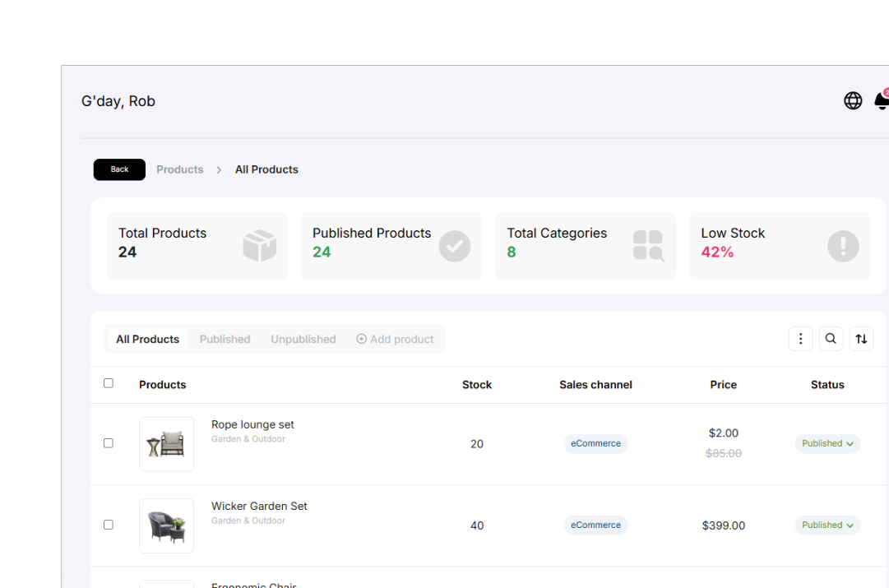Screen dimensions: 889x588
Task: Click the Add product button
Action: coord(396,339)
